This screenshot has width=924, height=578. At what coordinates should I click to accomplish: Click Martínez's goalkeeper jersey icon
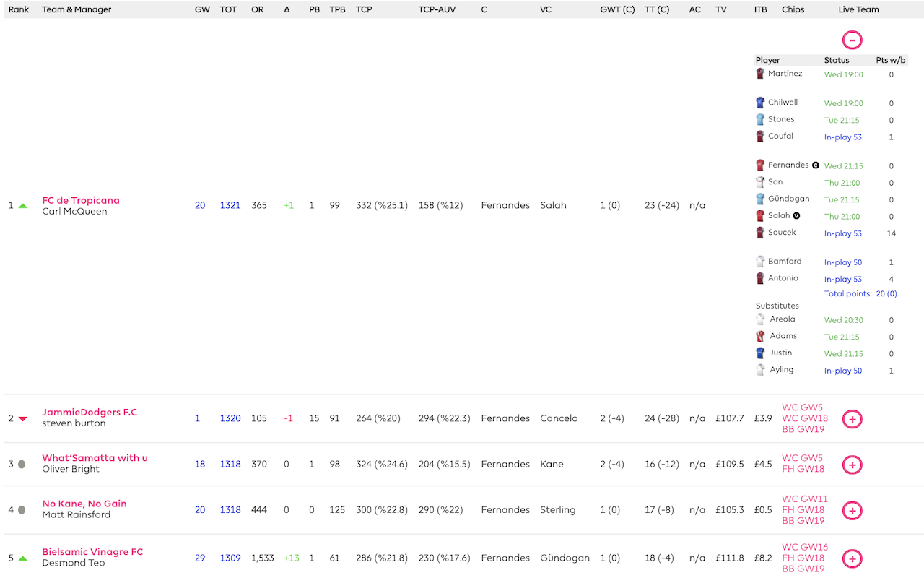[x=759, y=73]
